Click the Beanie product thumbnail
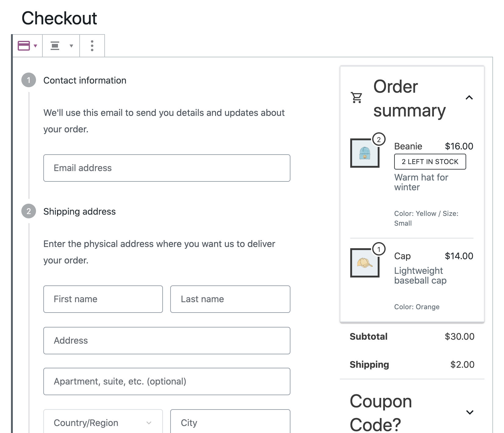Viewport: 504px width, 433px height. (x=365, y=153)
